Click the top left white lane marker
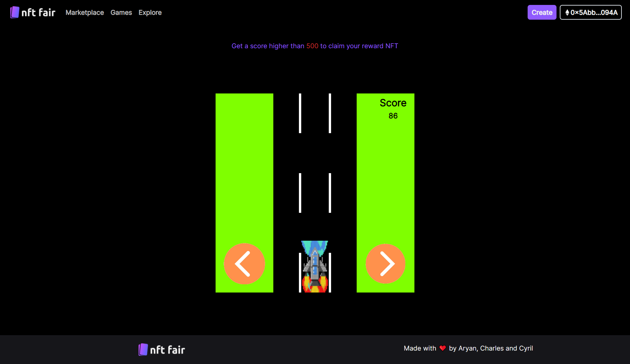This screenshot has width=630, height=364. coord(300,113)
